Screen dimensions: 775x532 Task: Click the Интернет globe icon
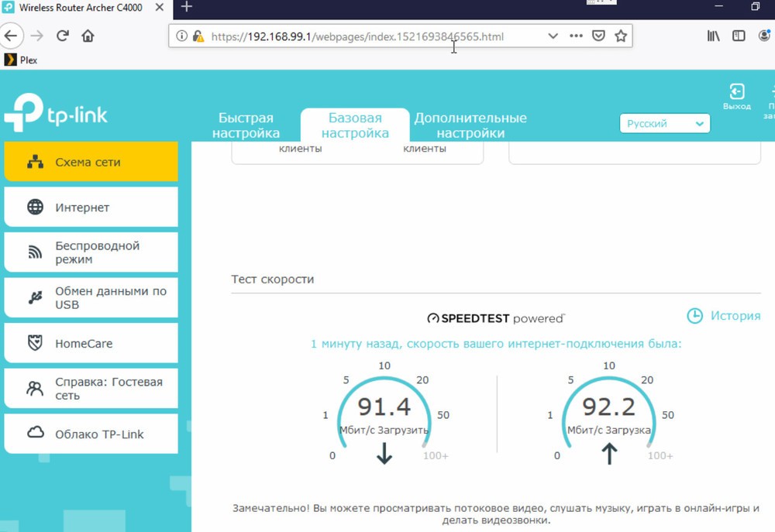pos(35,208)
